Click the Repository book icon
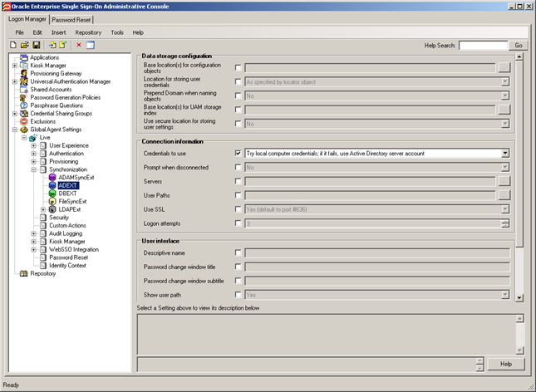 coord(23,273)
